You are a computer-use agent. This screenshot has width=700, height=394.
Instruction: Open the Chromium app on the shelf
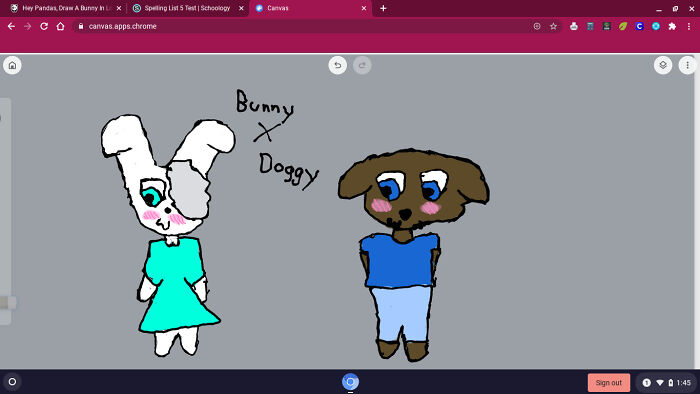point(350,382)
